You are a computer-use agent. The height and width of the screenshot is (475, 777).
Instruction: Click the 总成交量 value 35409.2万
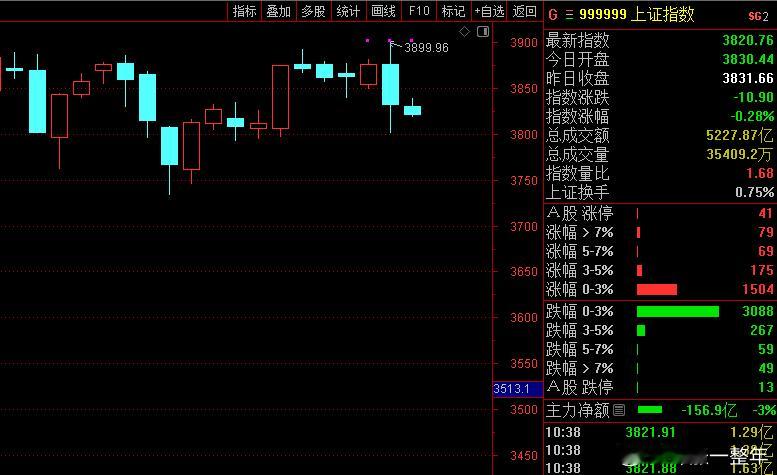(739, 155)
